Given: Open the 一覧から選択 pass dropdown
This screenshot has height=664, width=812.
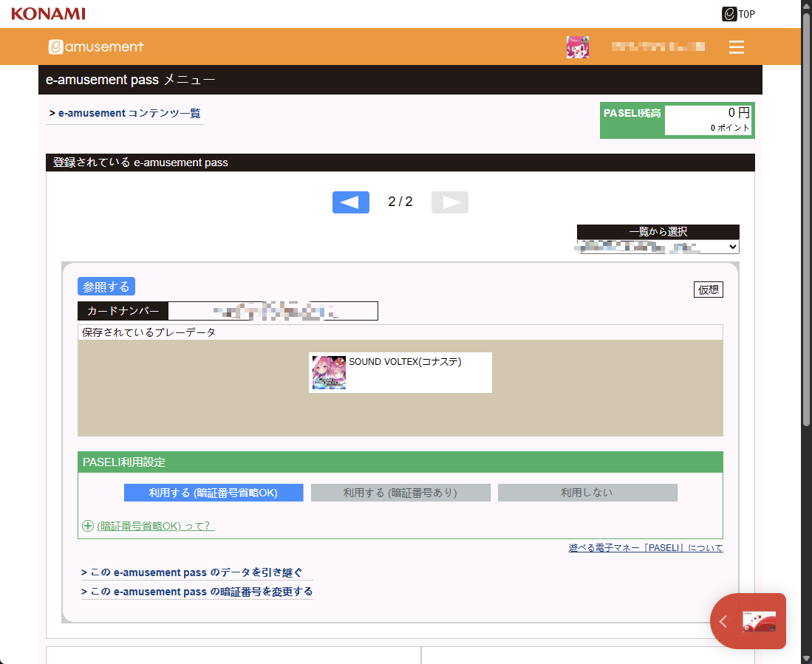Looking at the screenshot, I should pos(658,247).
